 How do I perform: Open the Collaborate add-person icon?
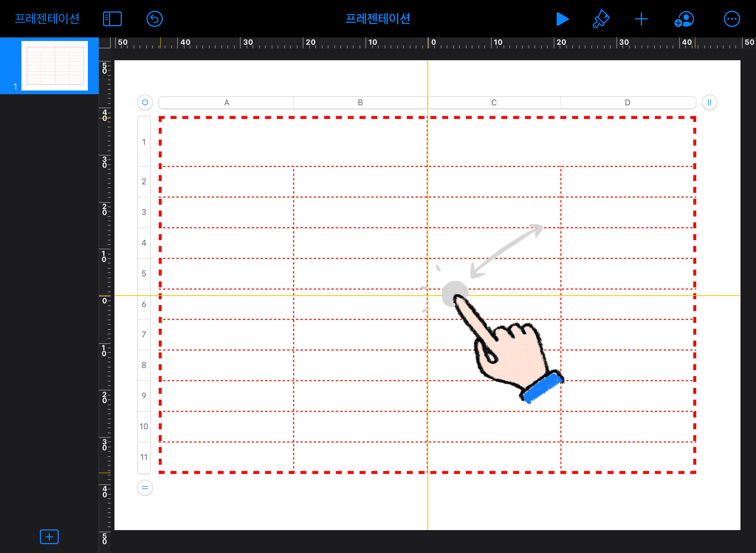click(x=684, y=19)
